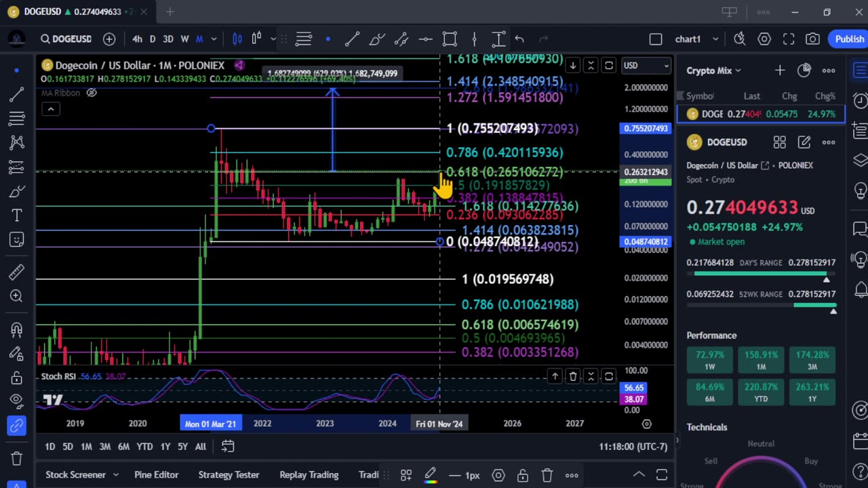Delete the Stoch RSI pane
Viewport: 868px width, 488px height.
(573, 376)
